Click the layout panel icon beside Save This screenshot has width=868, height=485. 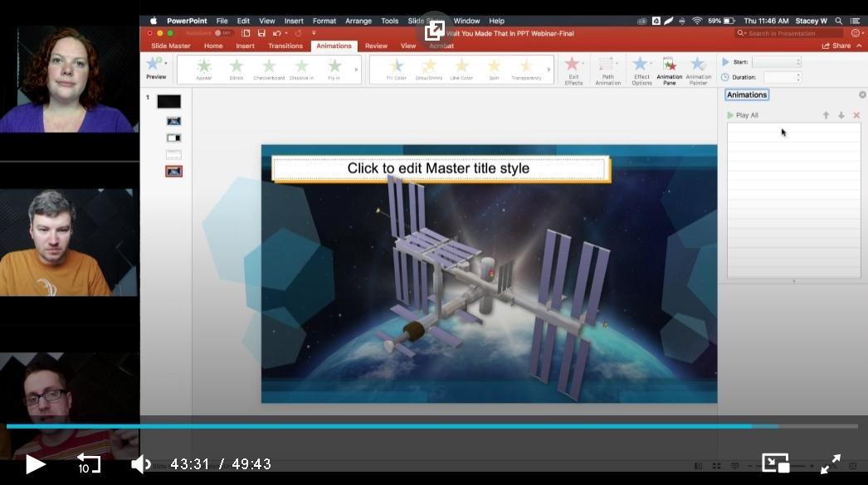(x=246, y=33)
